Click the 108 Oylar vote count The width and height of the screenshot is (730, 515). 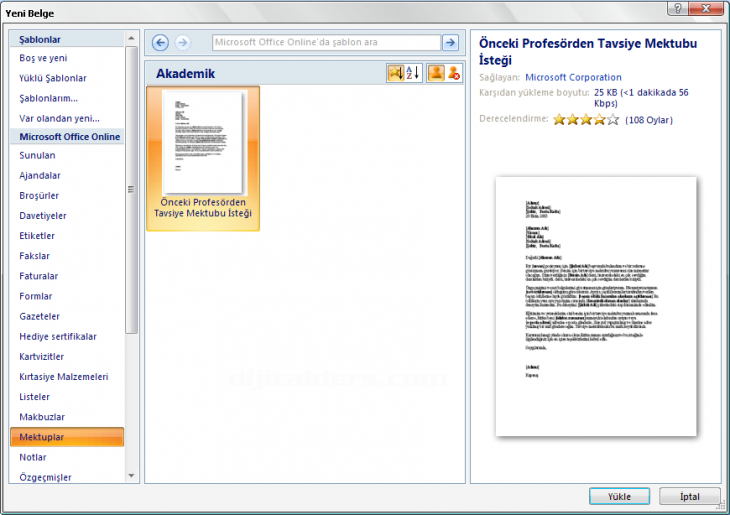pos(649,120)
